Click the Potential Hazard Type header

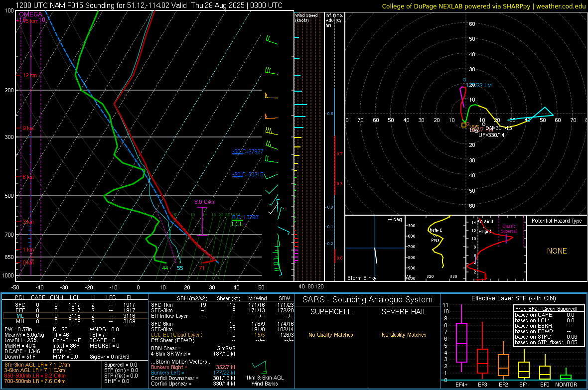[x=557, y=221]
